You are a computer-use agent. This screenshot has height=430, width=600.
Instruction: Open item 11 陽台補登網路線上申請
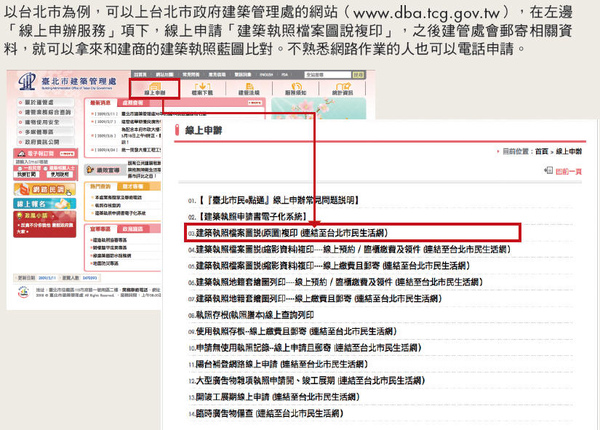[278, 364]
